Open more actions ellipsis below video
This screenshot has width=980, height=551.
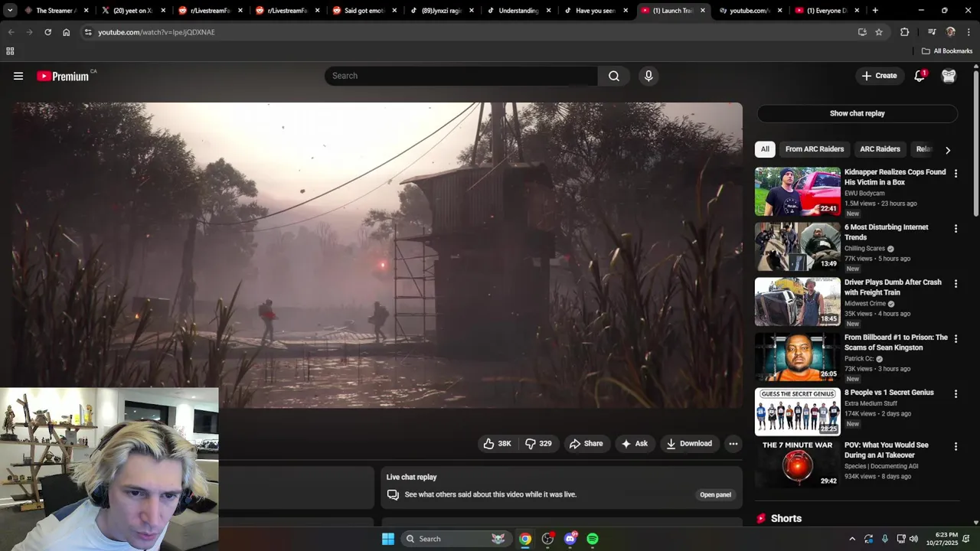pos(733,444)
